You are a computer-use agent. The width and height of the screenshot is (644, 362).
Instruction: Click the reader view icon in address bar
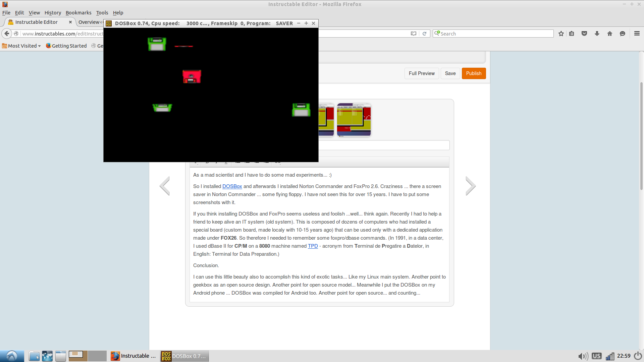pyautogui.click(x=414, y=34)
